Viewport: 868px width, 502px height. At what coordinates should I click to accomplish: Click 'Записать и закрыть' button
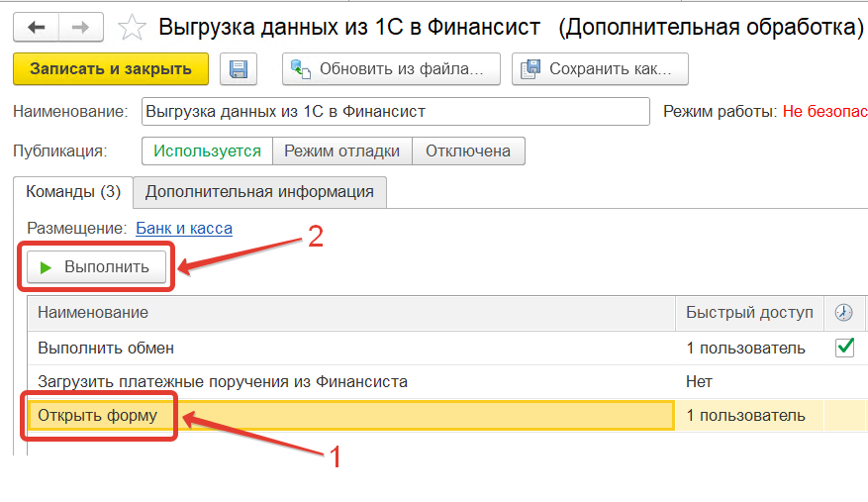(111, 69)
